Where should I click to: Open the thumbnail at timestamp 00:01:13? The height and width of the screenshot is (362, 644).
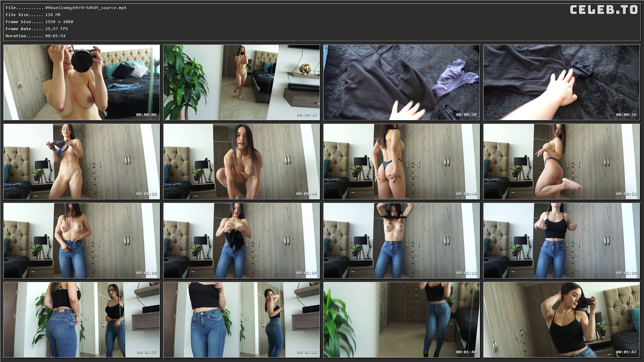(401, 241)
